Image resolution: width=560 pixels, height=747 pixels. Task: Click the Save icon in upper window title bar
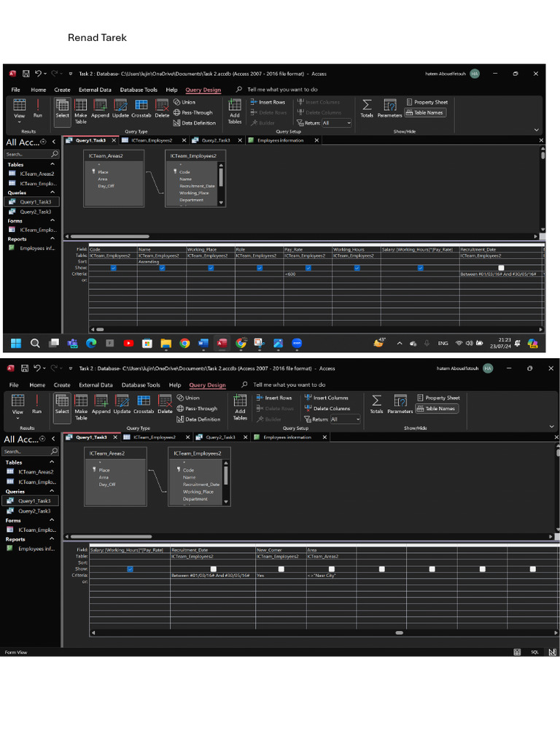coord(26,74)
